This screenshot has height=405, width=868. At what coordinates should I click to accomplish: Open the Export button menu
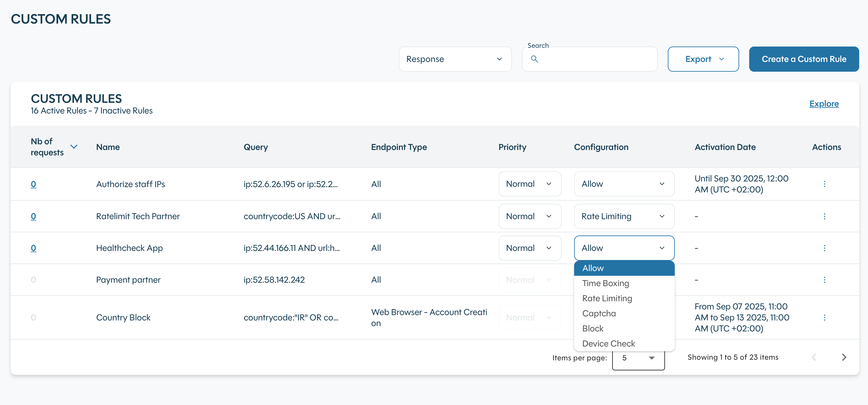(x=703, y=59)
